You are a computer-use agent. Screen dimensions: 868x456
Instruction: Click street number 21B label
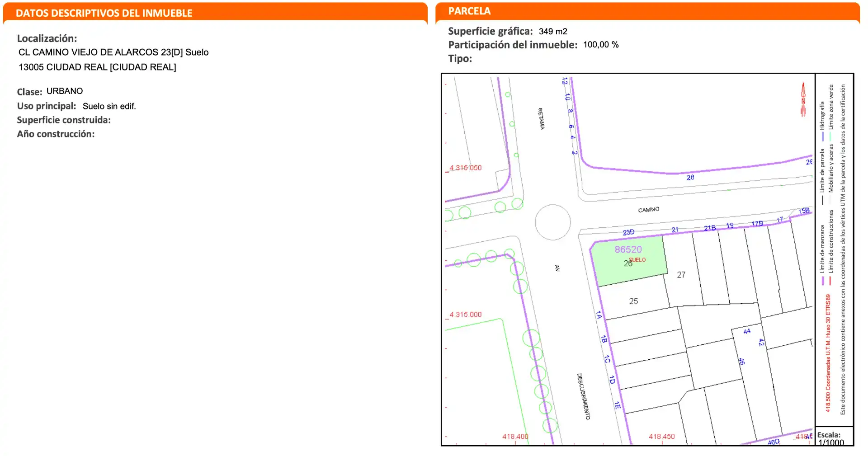coord(710,228)
